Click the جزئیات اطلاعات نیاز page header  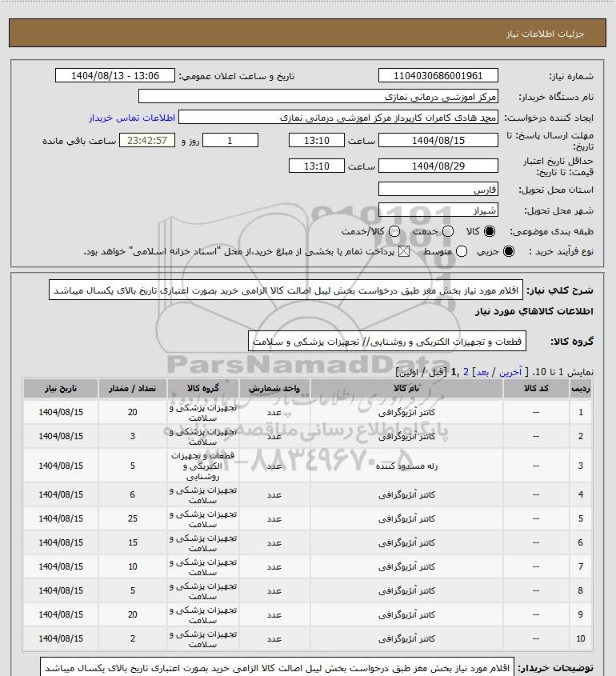546,34
